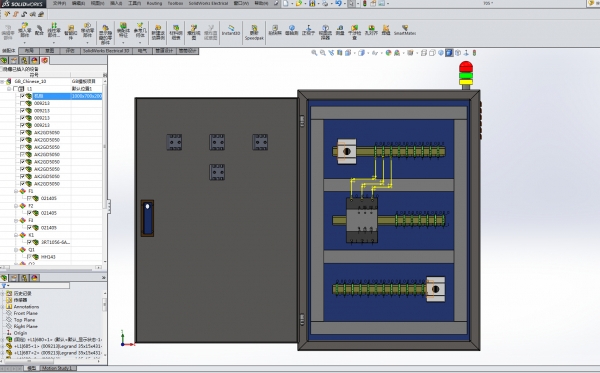The width and height of the screenshot is (600, 373).
Task: Check the unchecked box beside first 009213
Action: click(22, 103)
